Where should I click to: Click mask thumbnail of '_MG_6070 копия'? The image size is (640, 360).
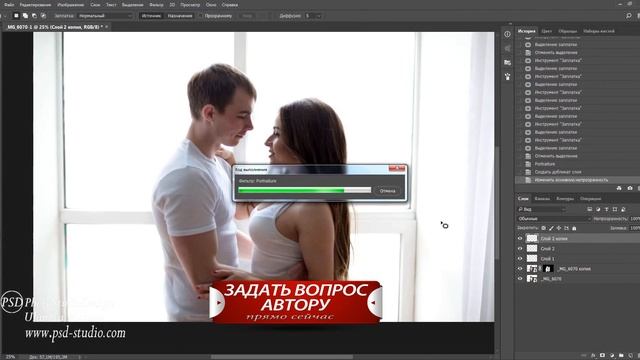pyautogui.click(x=548, y=269)
